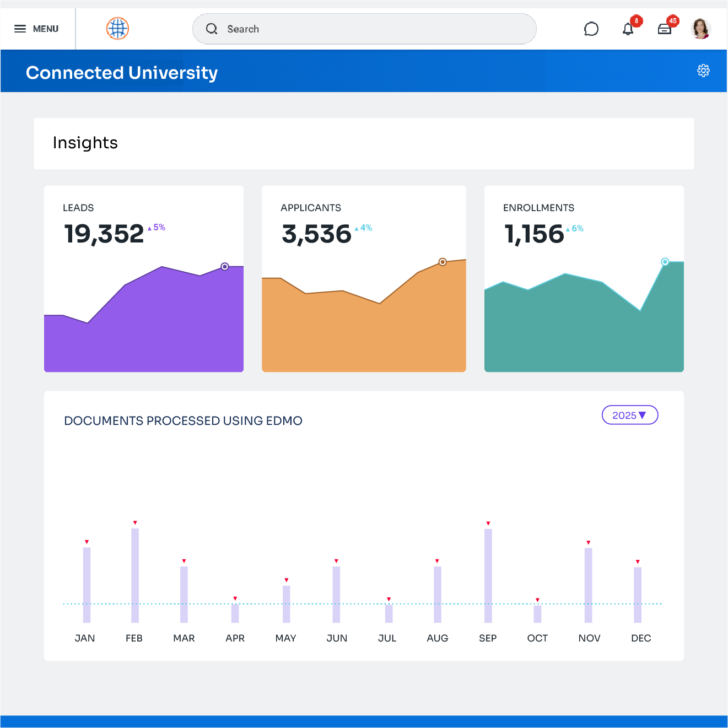Viewport: 728px width, 728px height.
Task: Open the inbox tray with 45 badge
Action: tap(665, 29)
